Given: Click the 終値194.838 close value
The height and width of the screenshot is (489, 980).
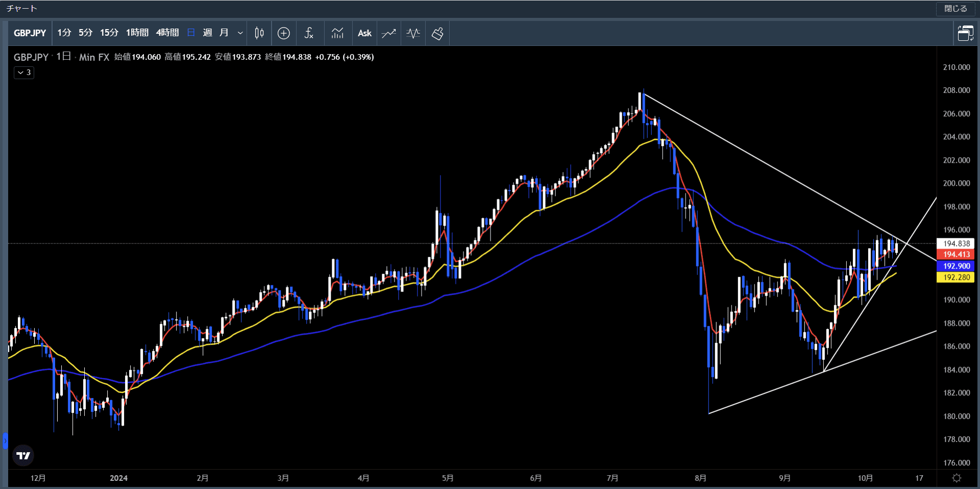Looking at the screenshot, I should pos(288,57).
